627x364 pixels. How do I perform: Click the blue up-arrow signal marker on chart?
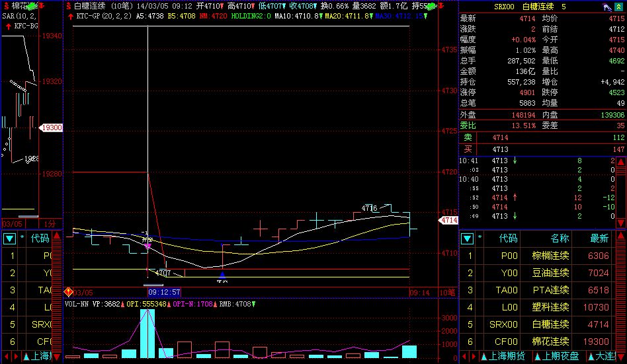click(x=222, y=273)
